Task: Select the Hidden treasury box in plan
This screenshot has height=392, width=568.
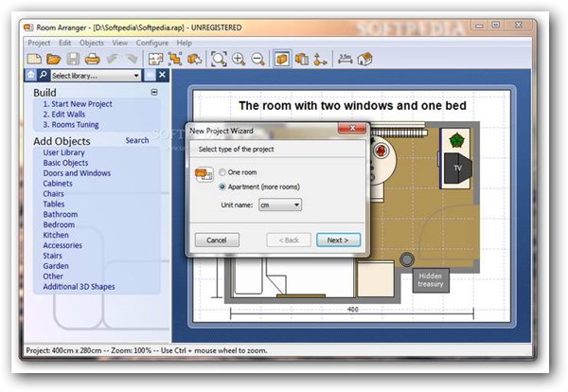Action: point(431,280)
